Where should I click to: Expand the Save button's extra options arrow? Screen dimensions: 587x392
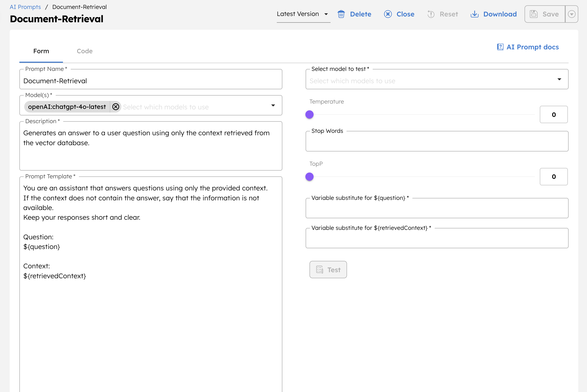[x=572, y=14]
